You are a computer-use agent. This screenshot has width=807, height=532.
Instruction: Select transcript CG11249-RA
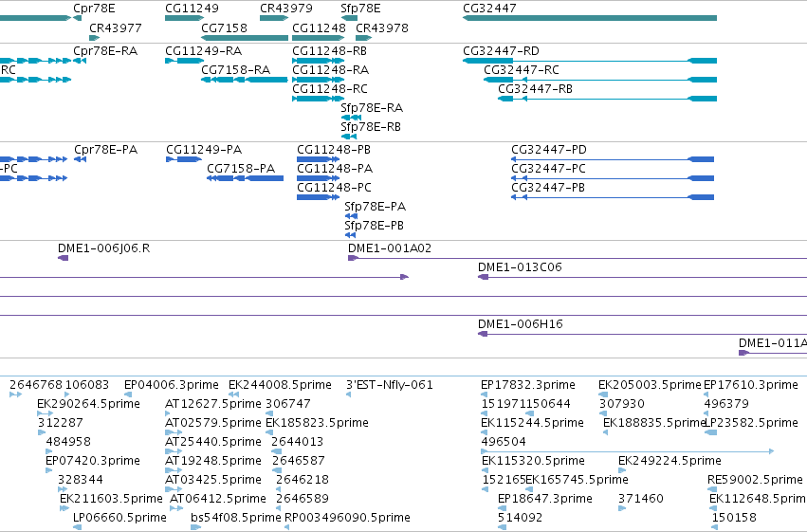203,51
